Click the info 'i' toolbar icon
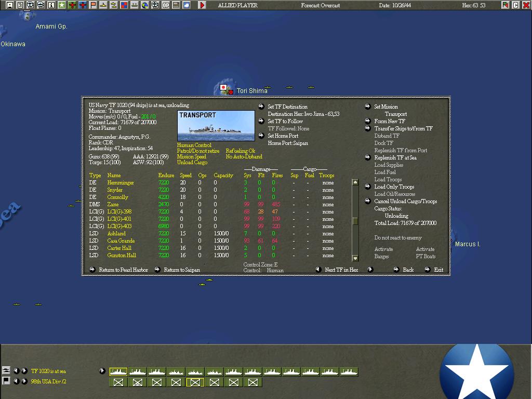Viewport: 532px width, 399px height. [51, 5]
